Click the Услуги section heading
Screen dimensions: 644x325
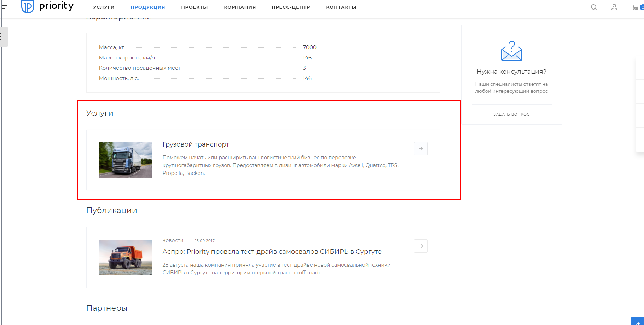pos(100,113)
